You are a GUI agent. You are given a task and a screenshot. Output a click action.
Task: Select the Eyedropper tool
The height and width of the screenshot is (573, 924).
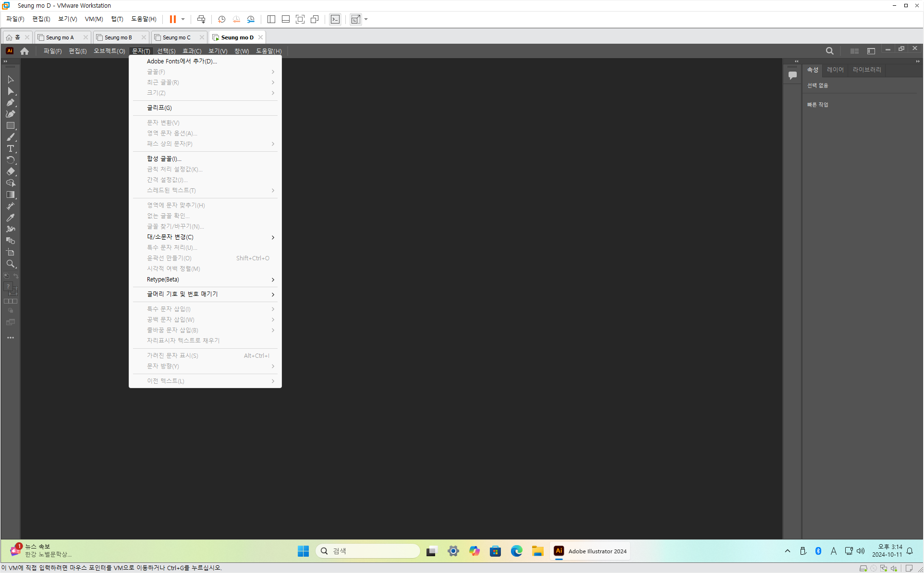coord(11,218)
